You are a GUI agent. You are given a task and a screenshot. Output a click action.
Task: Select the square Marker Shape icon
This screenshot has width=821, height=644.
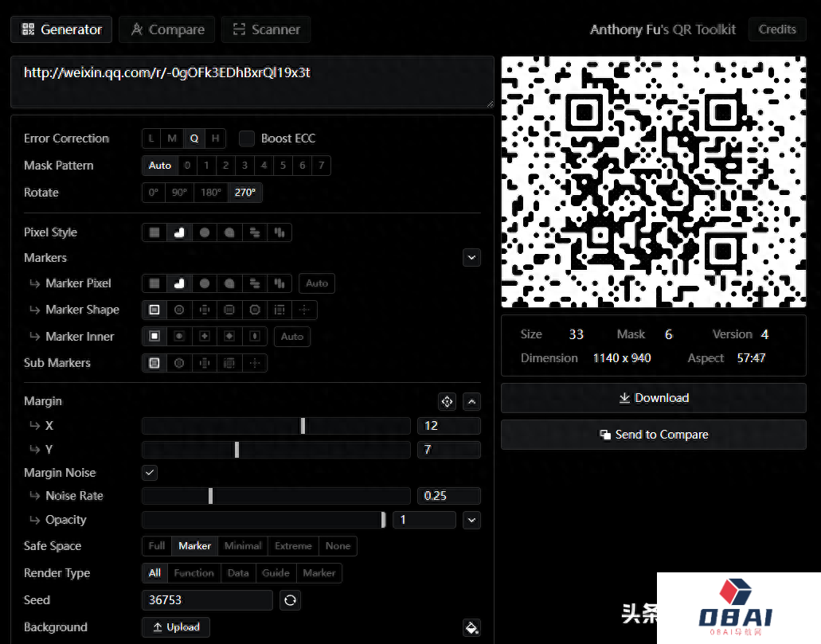pyautogui.click(x=154, y=310)
